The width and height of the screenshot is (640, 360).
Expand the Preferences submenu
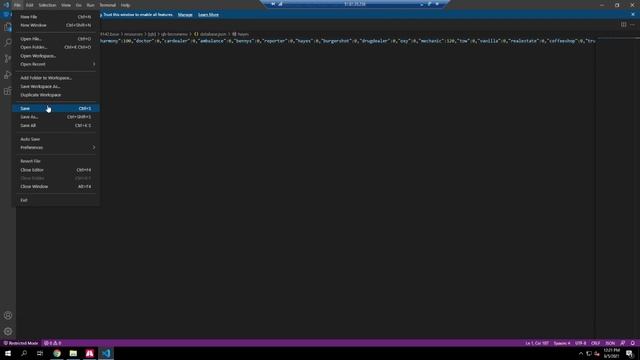[x=56, y=147]
